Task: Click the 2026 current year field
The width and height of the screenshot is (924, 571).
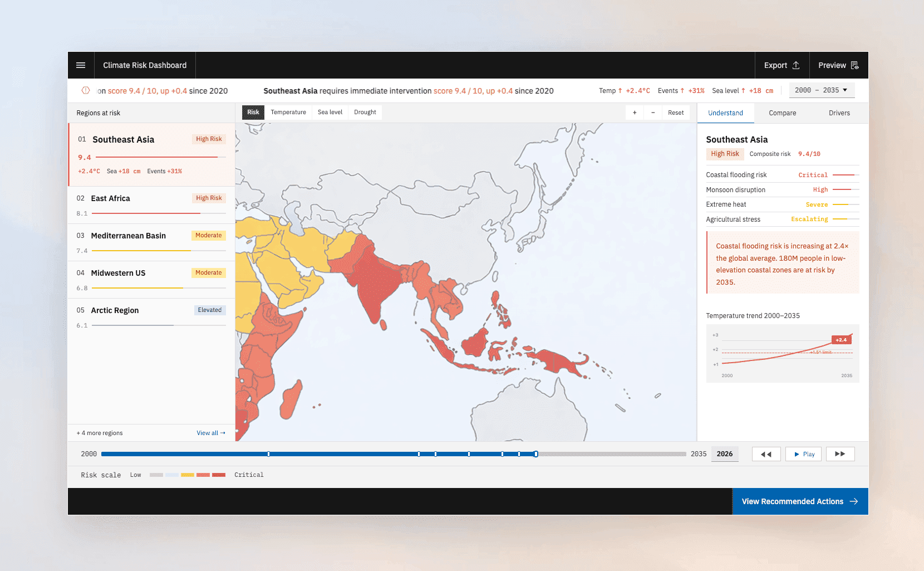Action: [725, 454]
